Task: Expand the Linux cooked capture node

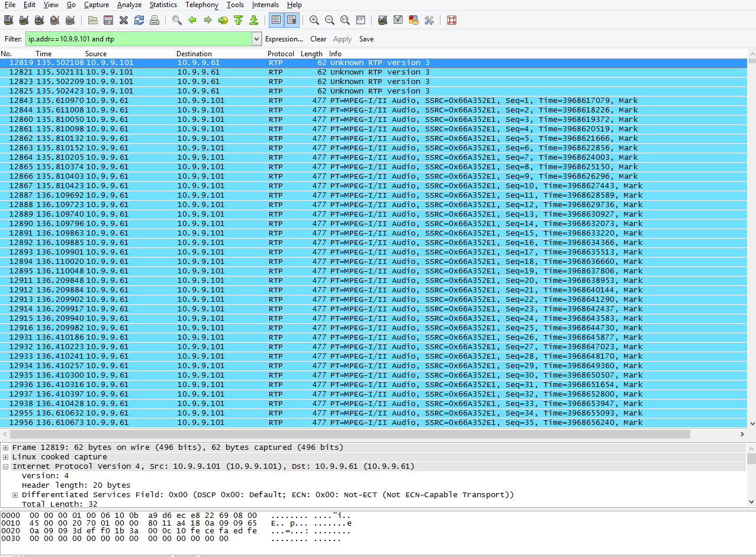Action: pos(6,457)
